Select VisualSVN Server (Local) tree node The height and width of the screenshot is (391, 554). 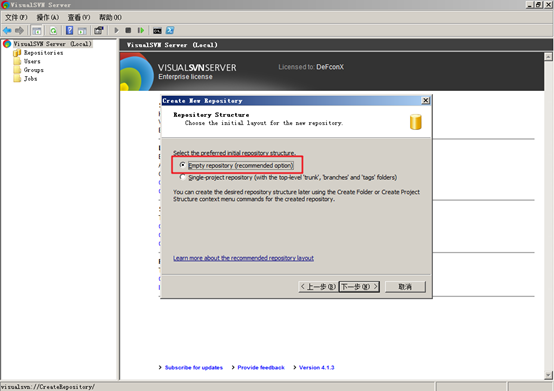pyautogui.click(x=52, y=44)
